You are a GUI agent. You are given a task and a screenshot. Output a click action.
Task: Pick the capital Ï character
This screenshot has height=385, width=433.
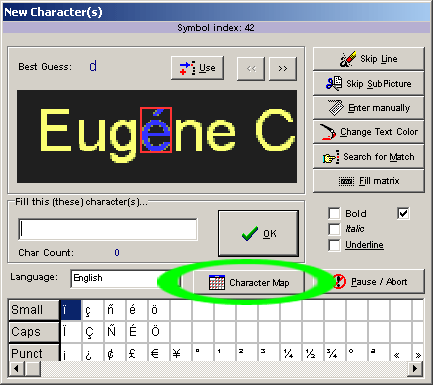[71, 332]
